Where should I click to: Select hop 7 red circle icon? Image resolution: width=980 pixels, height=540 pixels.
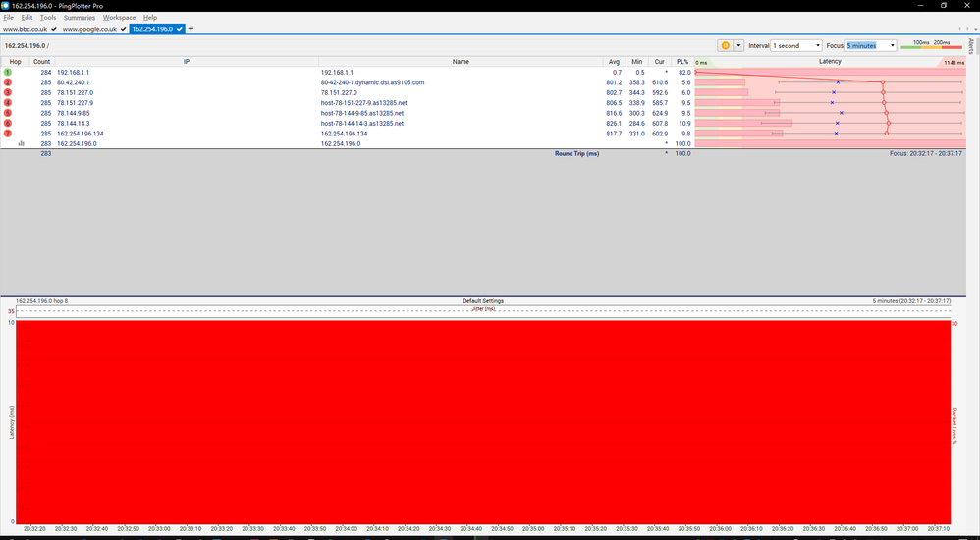[x=8, y=134]
